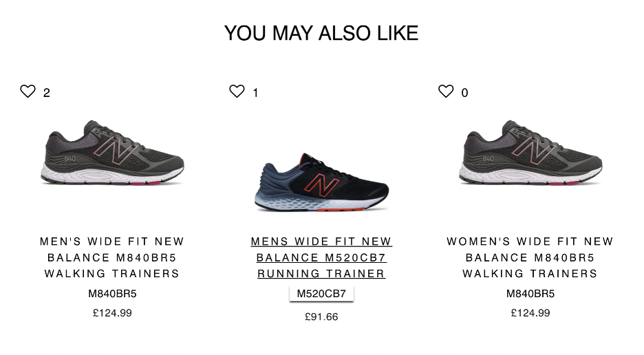Favorite the Men's Wide Fit M840BR5 trainers with the heart
Screen dimensions: 644x355
tap(28, 92)
